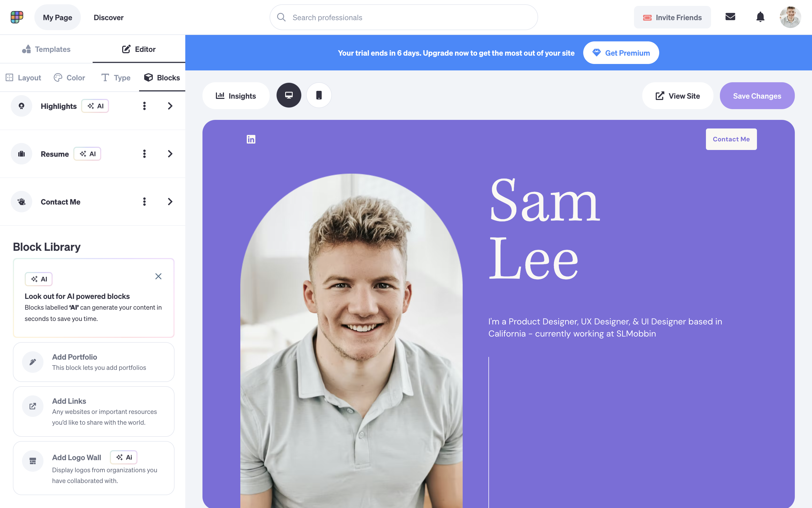Viewport: 812px width, 508px height.
Task: Focus the Search professionals field
Action: coord(404,17)
